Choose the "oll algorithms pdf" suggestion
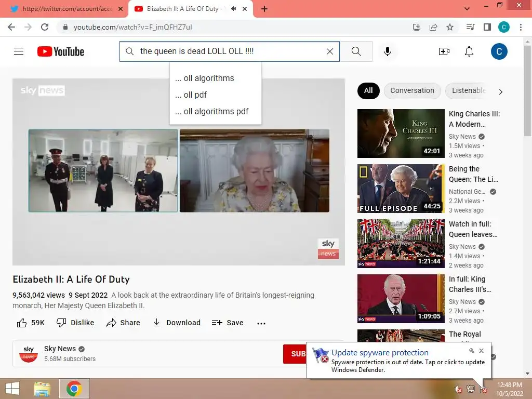Screen dimensions: 532x399 point(216,111)
